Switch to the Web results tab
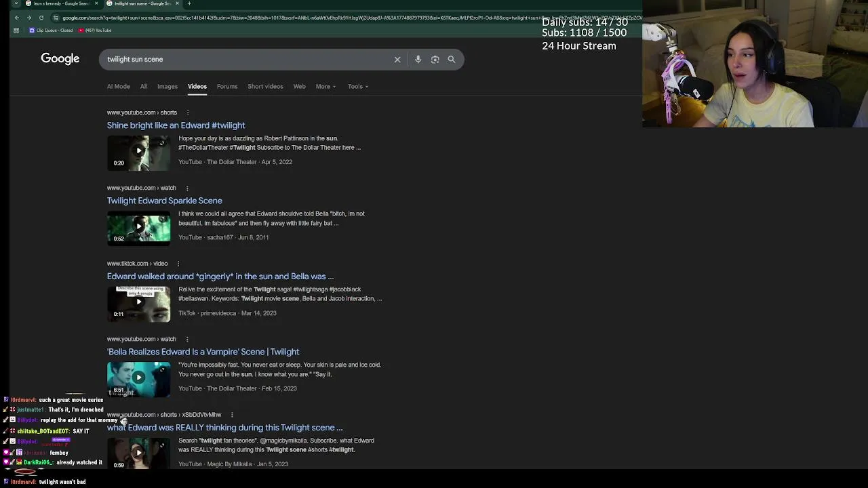The image size is (868, 488). tap(299, 87)
